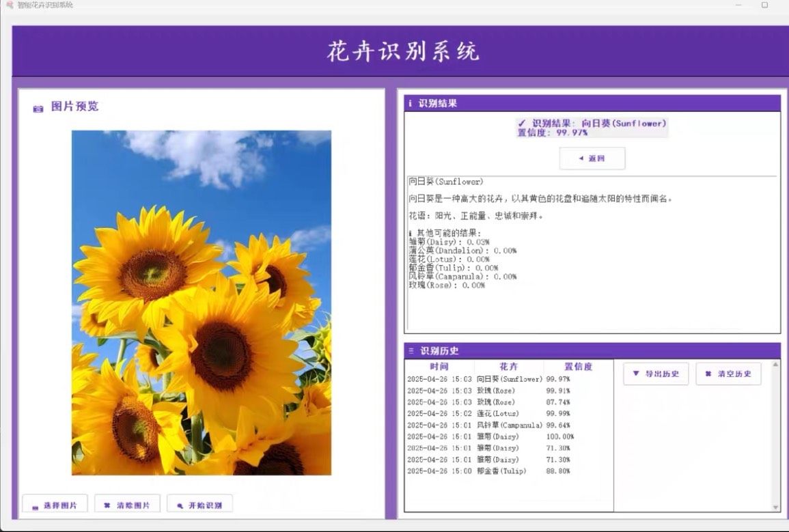Click the 2025-04-26 15:00 time cell
The width and height of the screenshot is (789, 532).
tap(439, 471)
